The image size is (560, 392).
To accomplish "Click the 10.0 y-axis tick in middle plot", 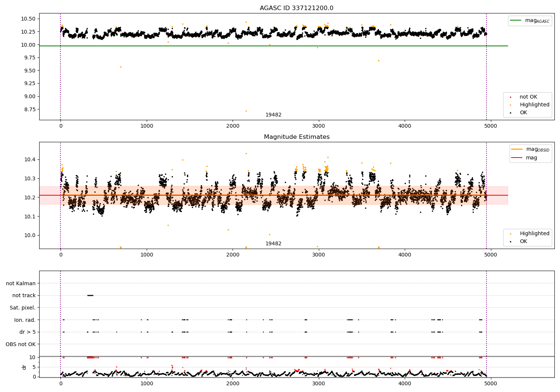I will coord(29,236).
